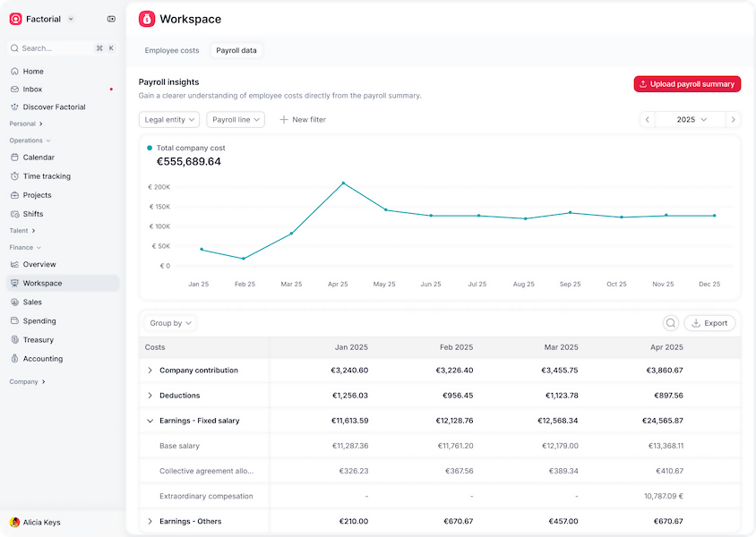This screenshot has width=756, height=537.
Task: Open the Accounting page
Action: pyautogui.click(x=42, y=359)
